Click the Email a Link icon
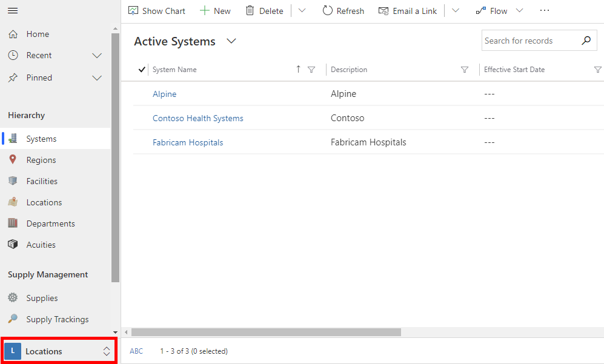The image size is (604, 364). (x=383, y=11)
